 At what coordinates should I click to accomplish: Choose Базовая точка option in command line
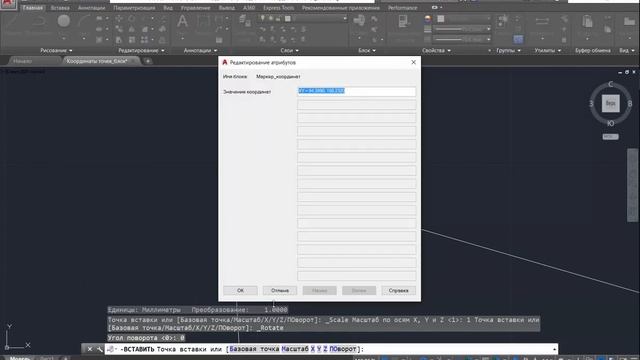pos(254,349)
